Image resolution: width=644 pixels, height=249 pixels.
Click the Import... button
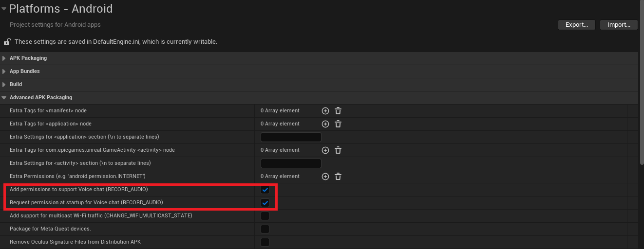(619, 25)
